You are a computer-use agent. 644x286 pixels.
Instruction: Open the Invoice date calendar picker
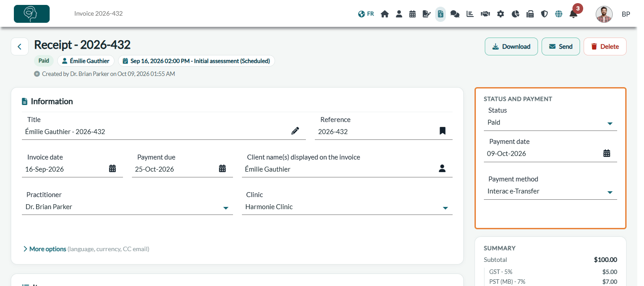click(113, 168)
